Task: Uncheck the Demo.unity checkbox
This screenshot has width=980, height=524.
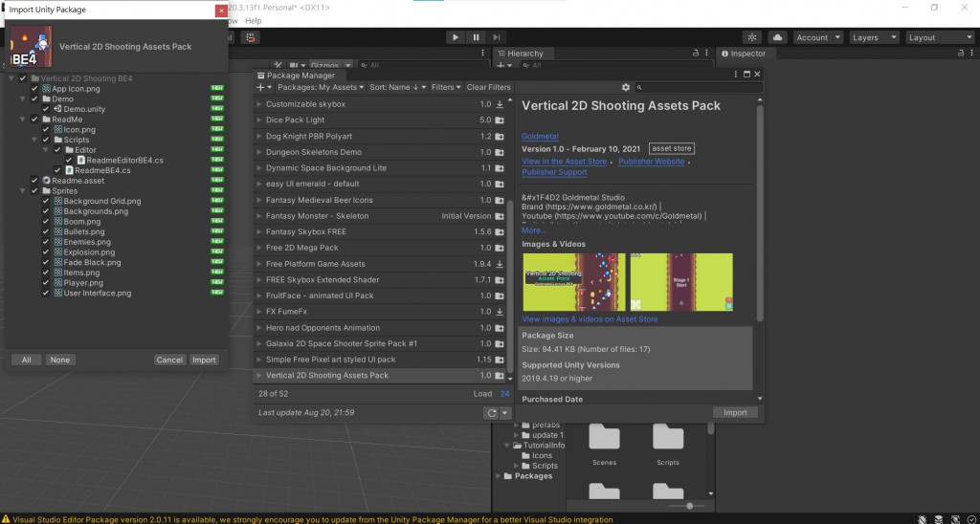Action: click(46, 109)
